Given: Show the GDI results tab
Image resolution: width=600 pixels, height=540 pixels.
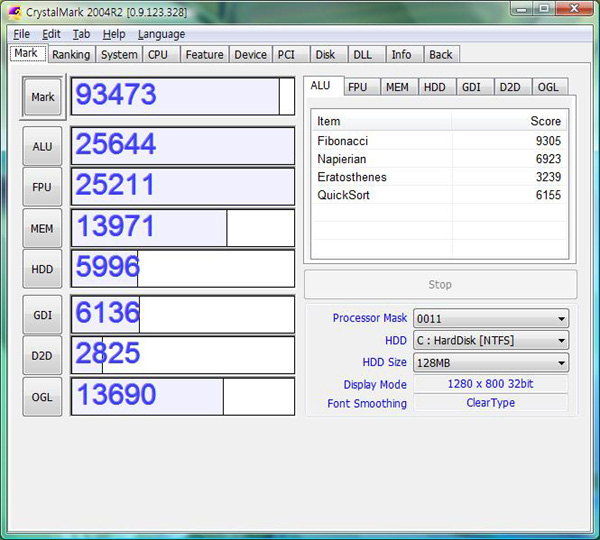Looking at the screenshot, I should (x=475, y=87).
